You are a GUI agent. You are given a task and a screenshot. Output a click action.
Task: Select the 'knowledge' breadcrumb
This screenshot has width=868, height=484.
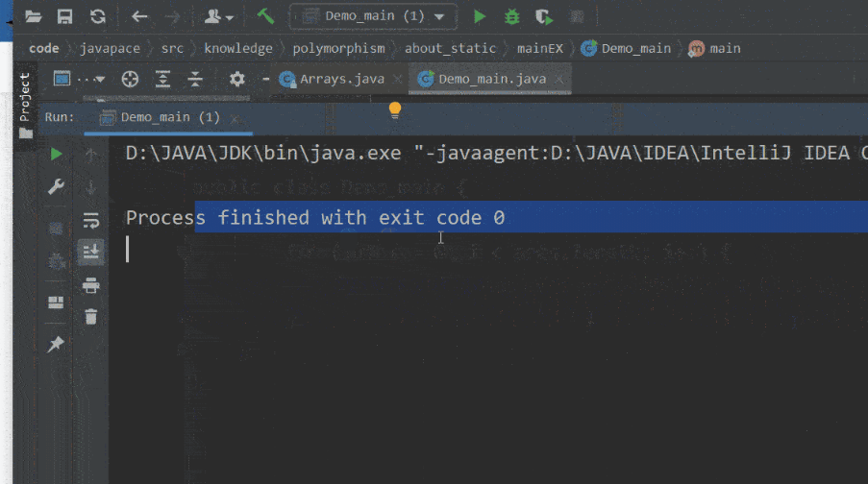(238, 49)
